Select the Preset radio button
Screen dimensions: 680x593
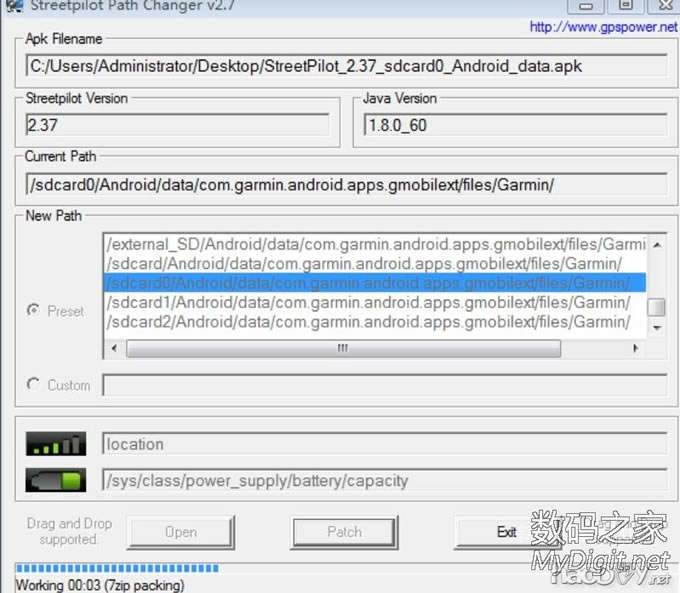(x=34, y=311)
